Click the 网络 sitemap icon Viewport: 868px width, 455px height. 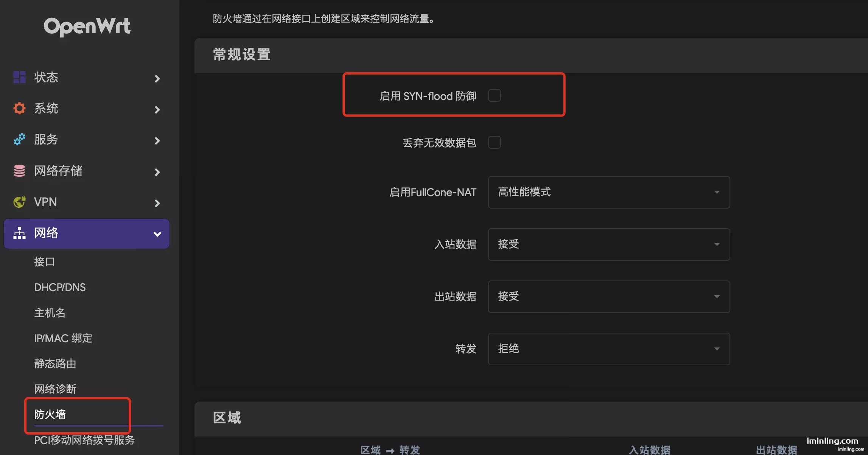click(19, 233)
